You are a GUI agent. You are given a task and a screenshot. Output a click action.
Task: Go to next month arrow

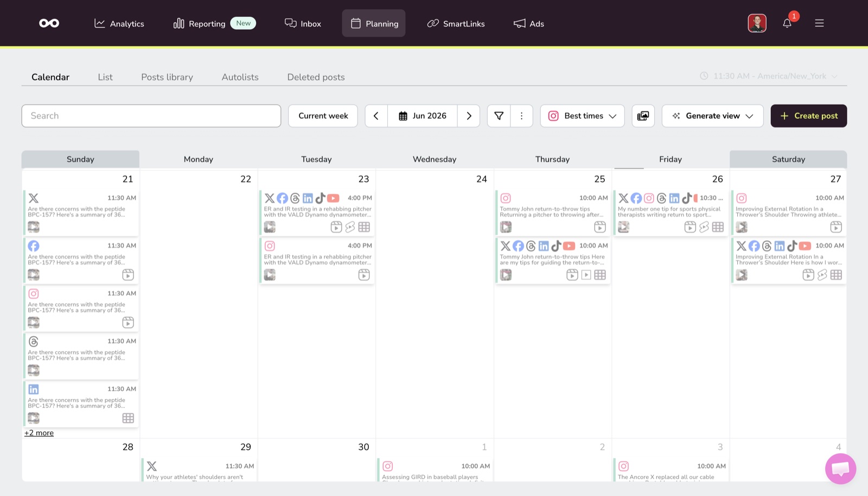(469, 116)
